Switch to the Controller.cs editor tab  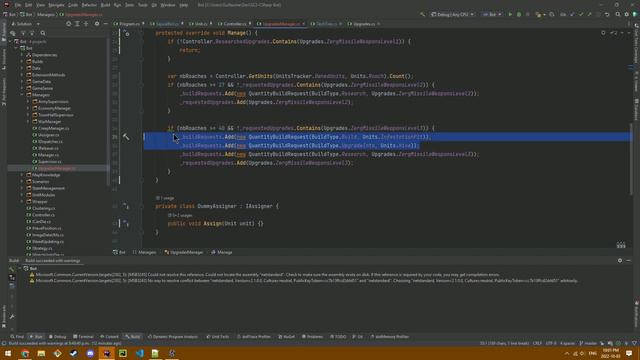[x=235, y=24]
